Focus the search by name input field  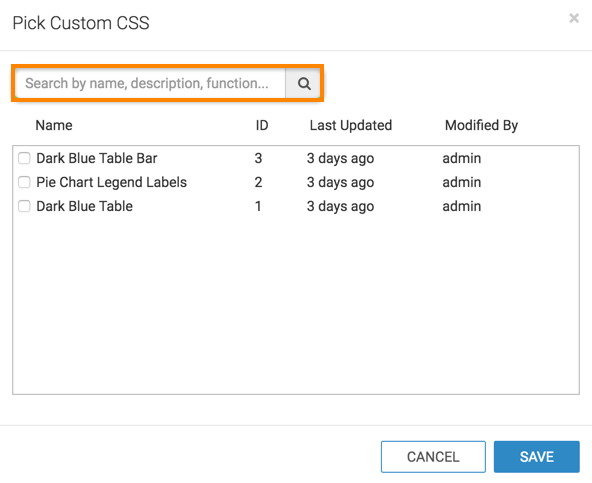[151, 83]
